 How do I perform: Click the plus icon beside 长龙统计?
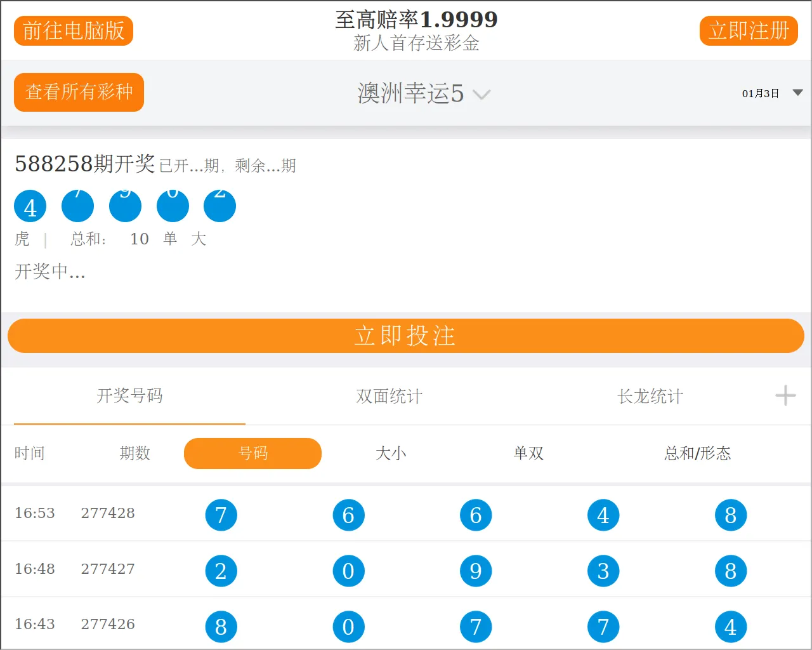(x=785, y=395)
